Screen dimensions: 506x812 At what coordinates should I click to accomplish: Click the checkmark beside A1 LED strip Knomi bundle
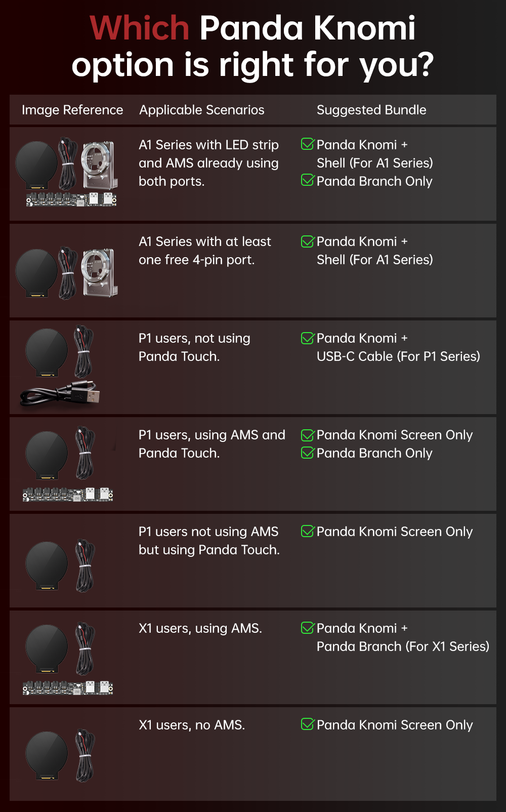tap(307, 144)
